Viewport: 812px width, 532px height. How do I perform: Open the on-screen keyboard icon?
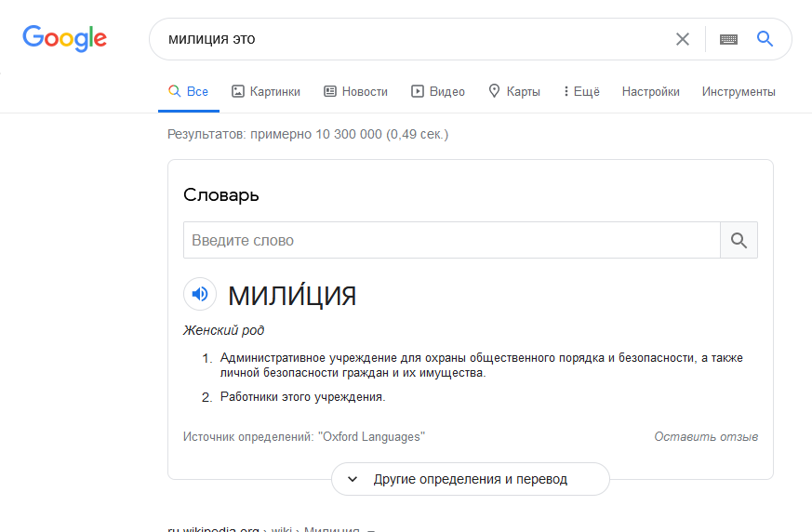(x=728, y=39)
